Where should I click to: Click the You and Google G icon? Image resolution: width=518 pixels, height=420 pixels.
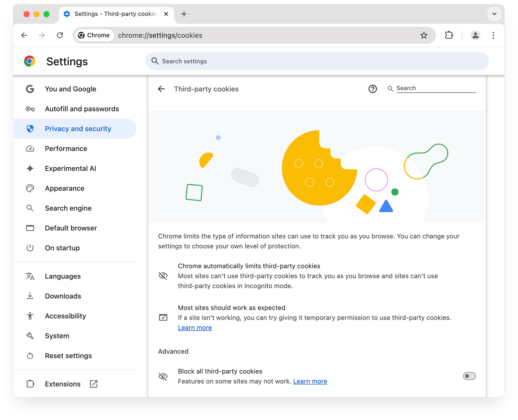point(30,89)
